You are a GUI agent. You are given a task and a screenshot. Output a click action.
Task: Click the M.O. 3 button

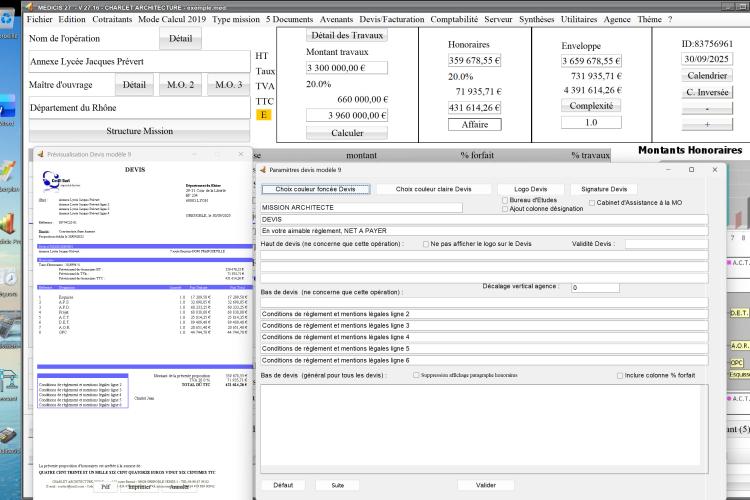pyautogui.click(x=229, y=85)
